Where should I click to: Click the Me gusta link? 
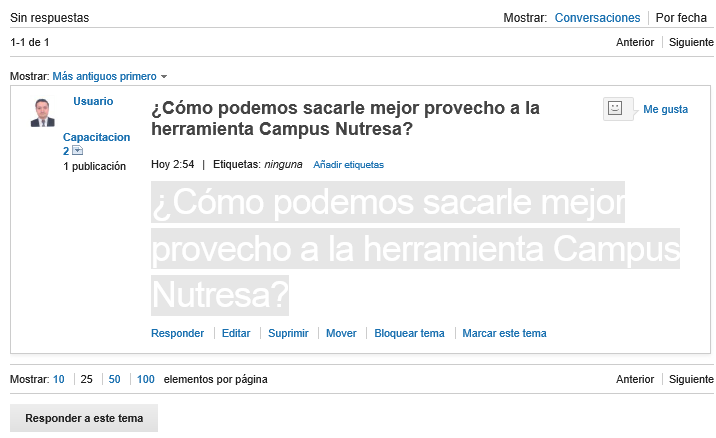665,109
